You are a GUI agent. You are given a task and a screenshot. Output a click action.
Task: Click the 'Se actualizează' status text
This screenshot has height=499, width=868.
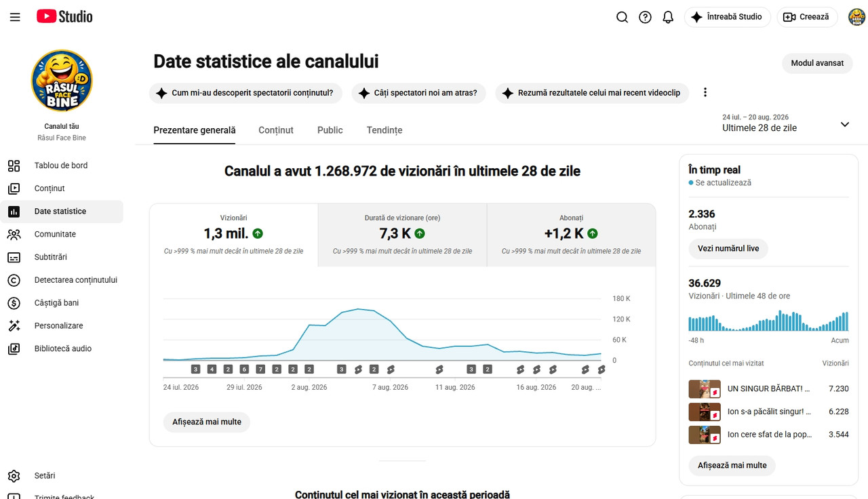tap(723, 183)
